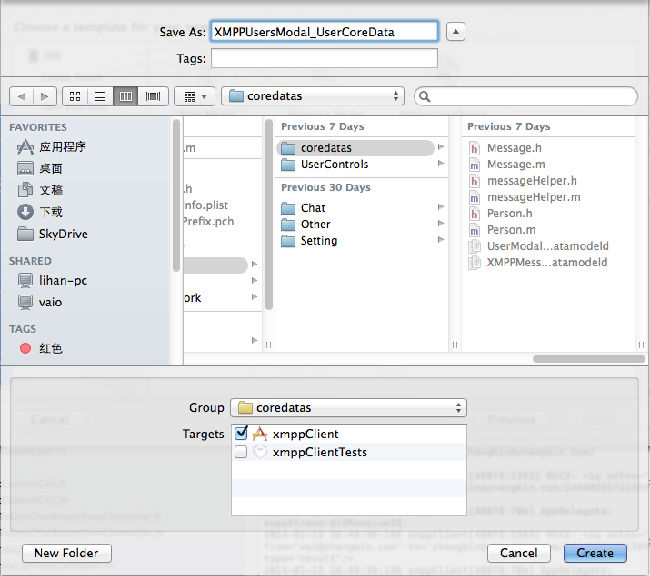
Task: Click the New Folder button
Action: (x=66, y=553)
